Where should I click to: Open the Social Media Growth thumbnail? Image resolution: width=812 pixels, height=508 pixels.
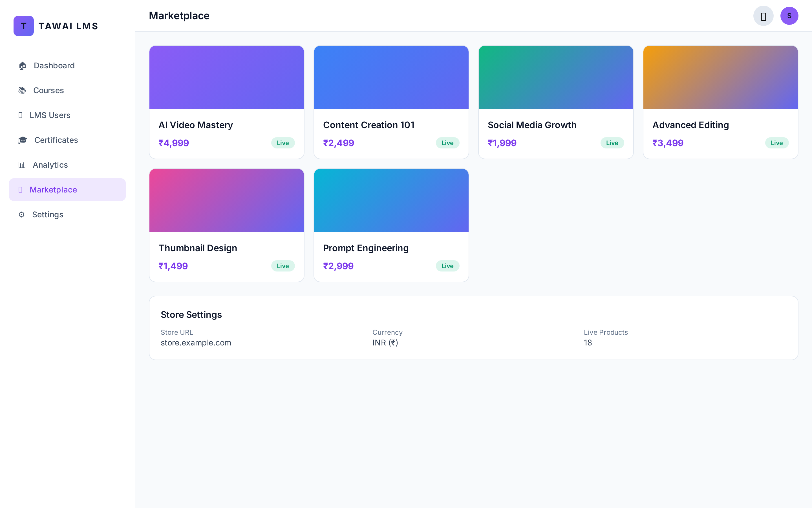[556, 77]
